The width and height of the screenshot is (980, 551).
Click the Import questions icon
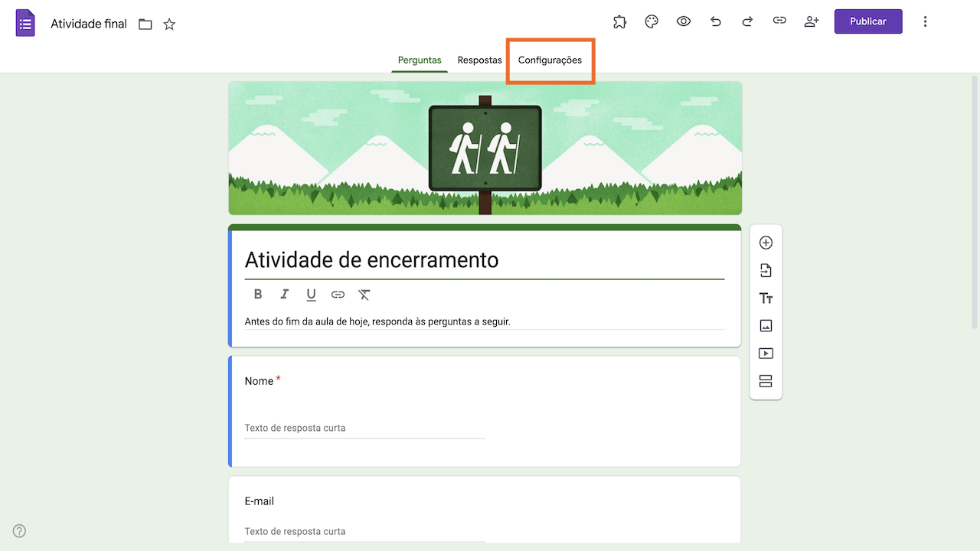(x=766, y=270)
